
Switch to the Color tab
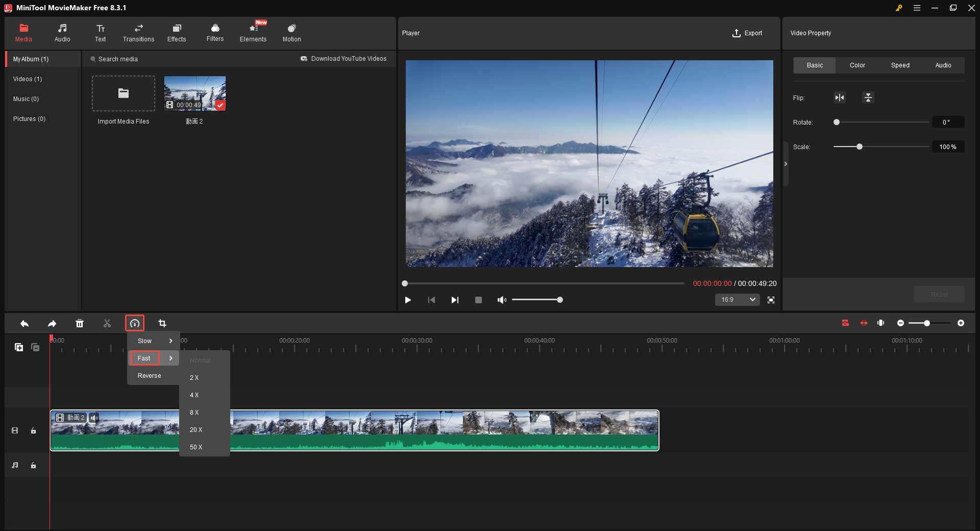(x=857, y=65)
